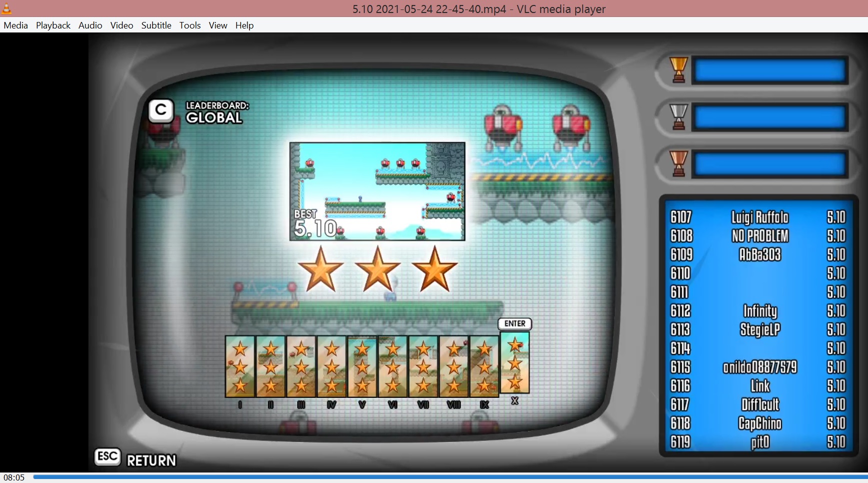
Task: Click the ENTER button above level X
Action: (515, 324)
